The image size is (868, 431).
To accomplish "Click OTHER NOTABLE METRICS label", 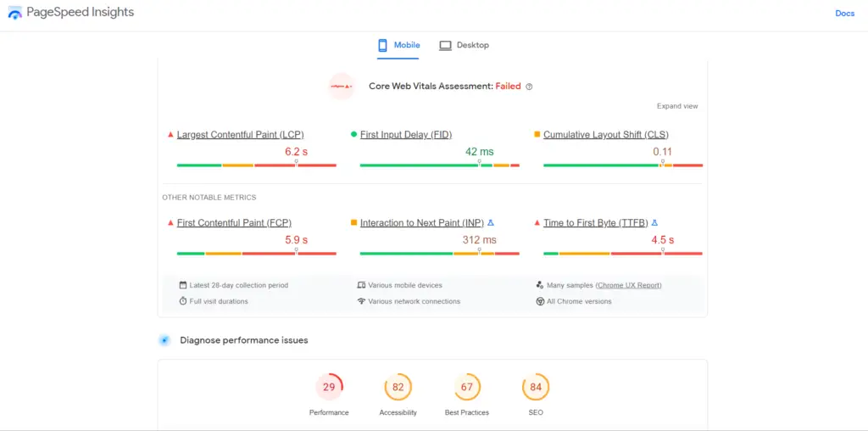I will (x=209, y=197).
